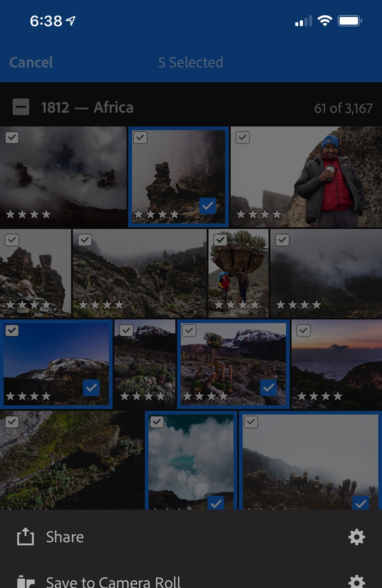Toggle checkbox on stormy clouds mountain photo

tap(12, 138)
